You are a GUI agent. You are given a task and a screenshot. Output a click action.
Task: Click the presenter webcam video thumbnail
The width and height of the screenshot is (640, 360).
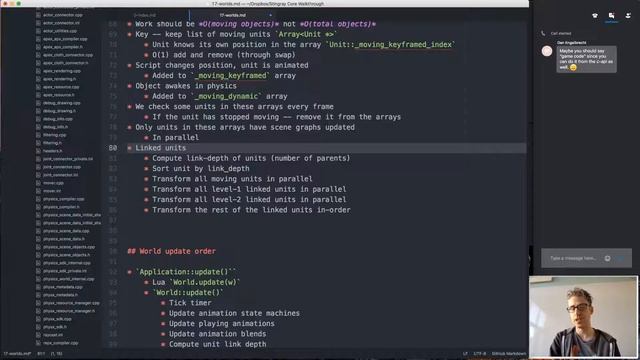click(x=583, y=317)
